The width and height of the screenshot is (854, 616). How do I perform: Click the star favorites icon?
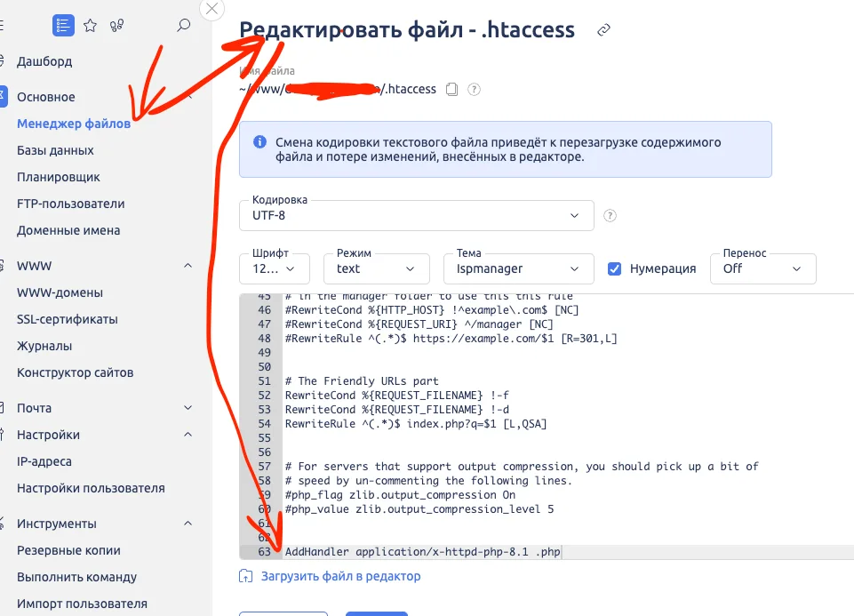coord(90,26)
